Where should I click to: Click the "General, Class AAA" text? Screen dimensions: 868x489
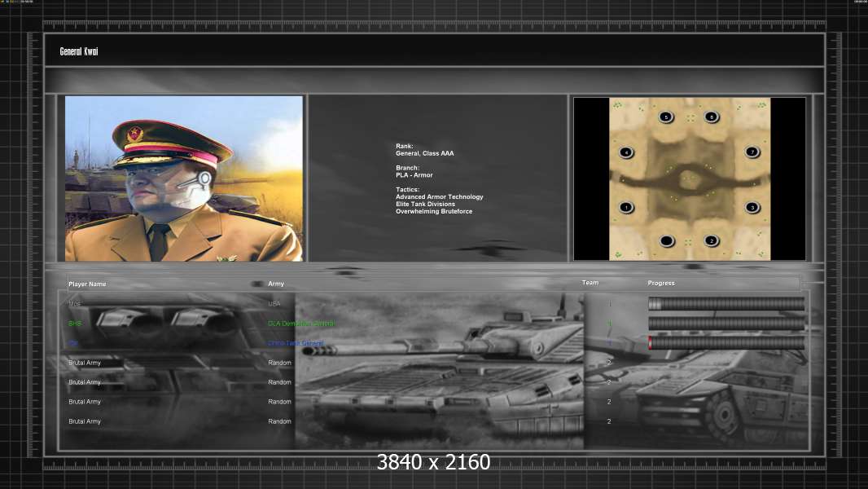coord(424,153)
